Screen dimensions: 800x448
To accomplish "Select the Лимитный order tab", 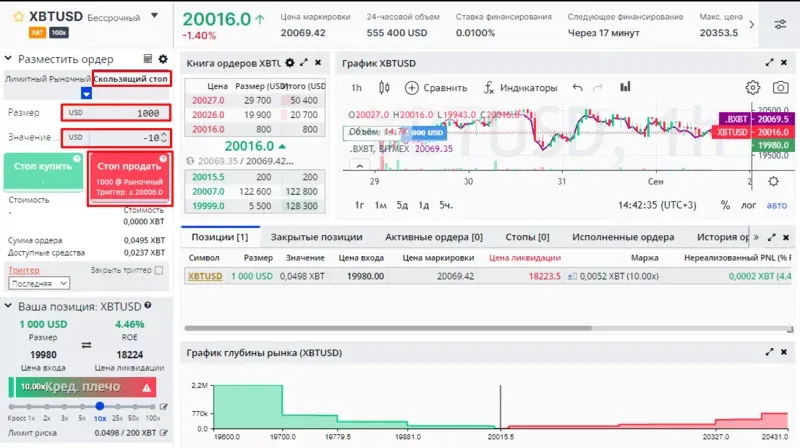I will [x=26, y=79].
